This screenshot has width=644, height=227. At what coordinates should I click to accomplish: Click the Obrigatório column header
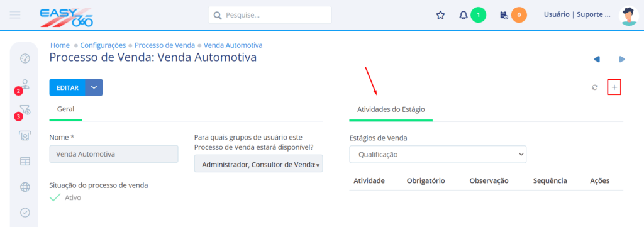(x=426, y=180)
